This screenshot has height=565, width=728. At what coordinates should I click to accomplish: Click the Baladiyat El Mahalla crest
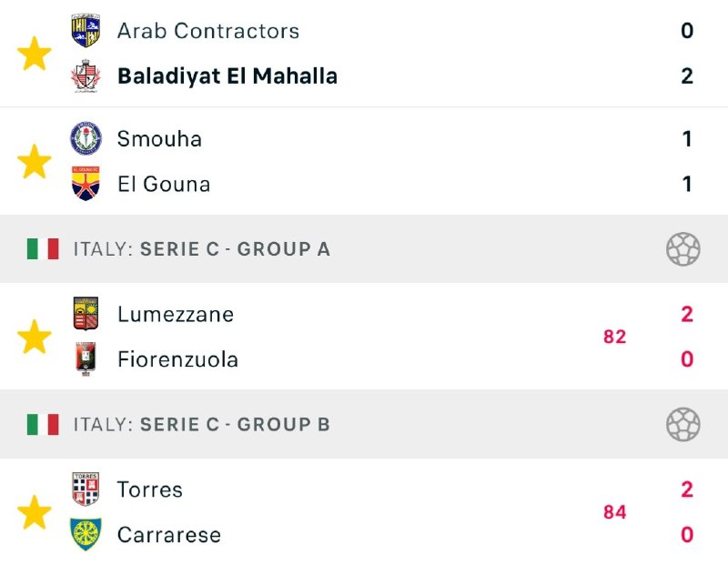tap(86, 76)
